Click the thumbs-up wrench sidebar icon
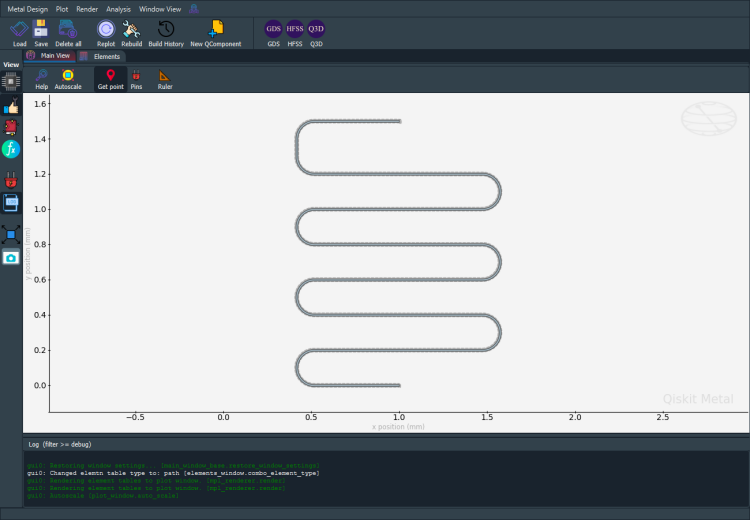Screen dimensions: 750x520 11,106
